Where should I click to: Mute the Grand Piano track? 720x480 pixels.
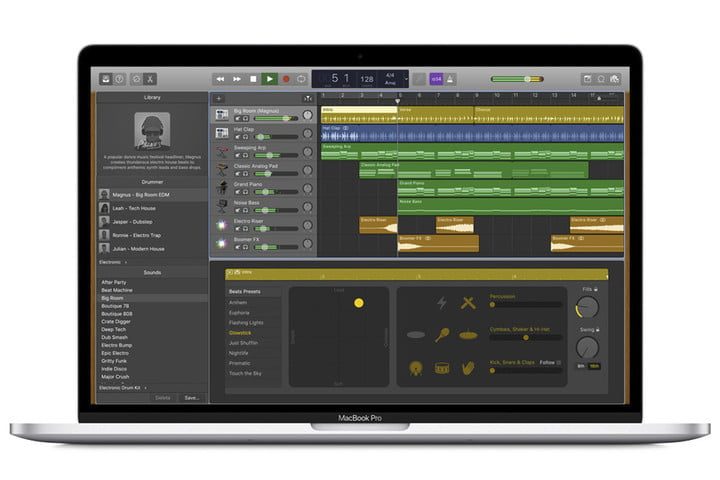click(x=238, y=192)
